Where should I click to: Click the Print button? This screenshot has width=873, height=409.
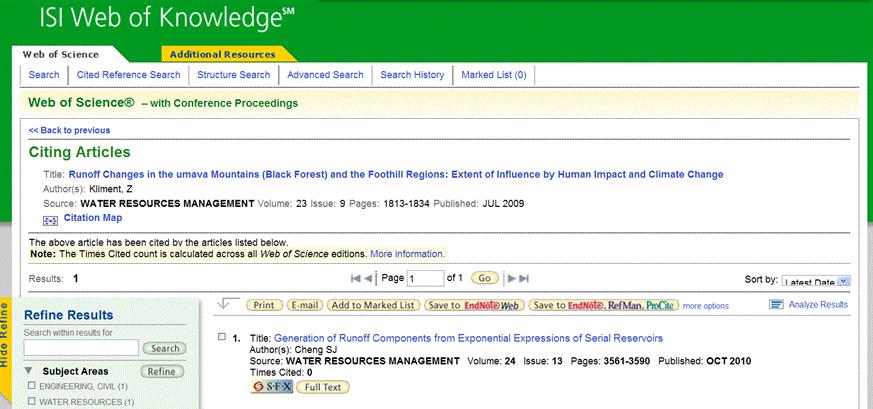264,305
